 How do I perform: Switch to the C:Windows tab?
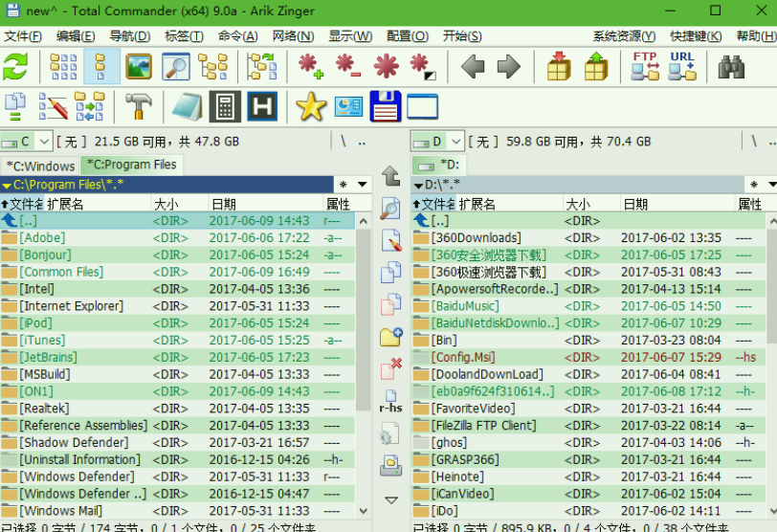(40, 166)
